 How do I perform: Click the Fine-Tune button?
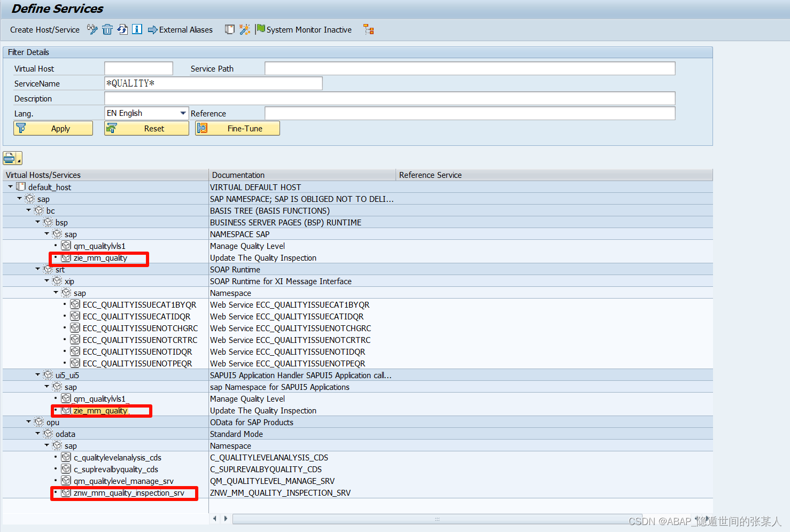point(237,128)
